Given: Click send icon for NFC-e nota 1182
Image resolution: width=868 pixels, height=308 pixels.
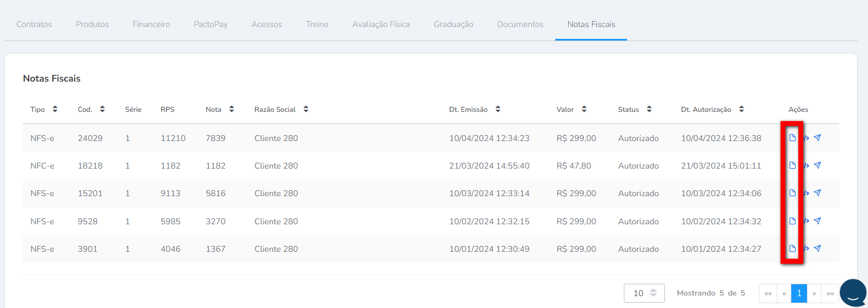Looking at the screenshot, I should point(817,165).
